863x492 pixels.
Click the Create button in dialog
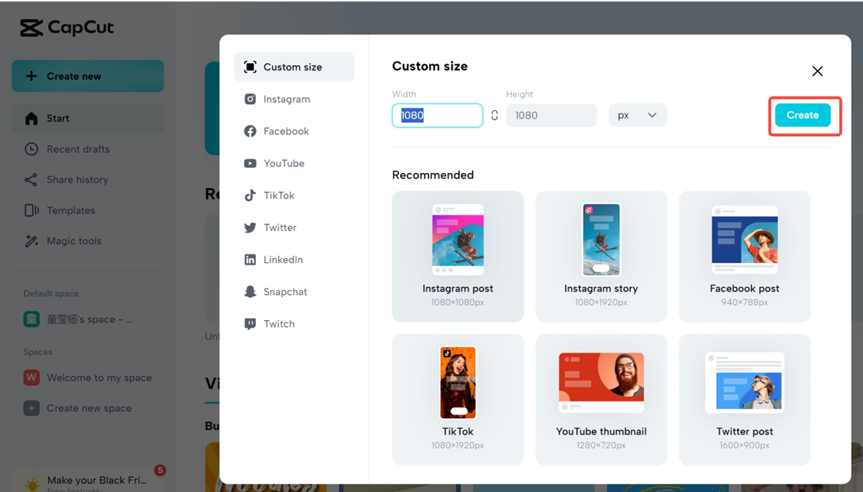click(x=802, y=116)
